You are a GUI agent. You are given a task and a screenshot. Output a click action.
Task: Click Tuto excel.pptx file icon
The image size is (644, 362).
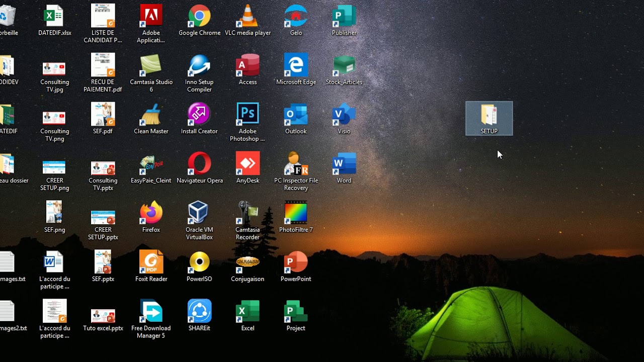[103, 316]
